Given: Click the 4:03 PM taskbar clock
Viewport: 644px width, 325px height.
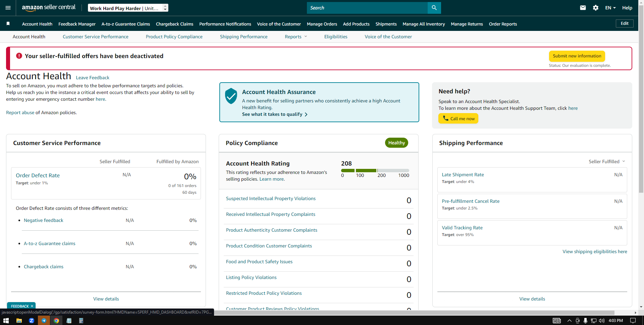Looking at the screenshot, I should click(616, 321).
